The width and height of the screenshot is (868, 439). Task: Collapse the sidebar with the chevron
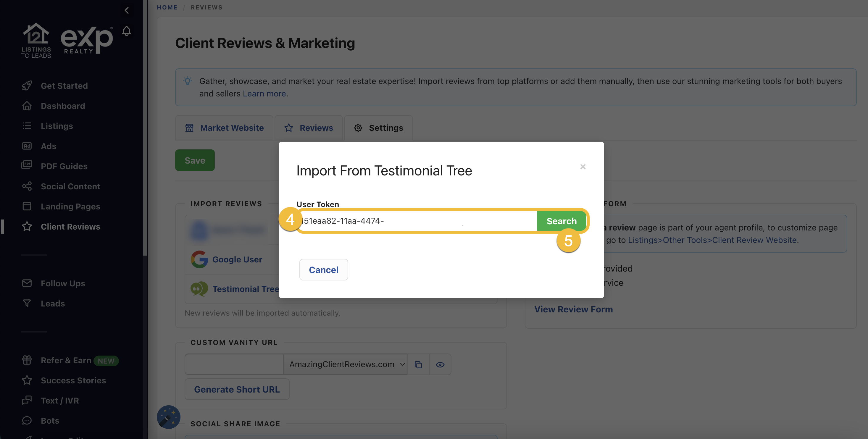point(127,10)
